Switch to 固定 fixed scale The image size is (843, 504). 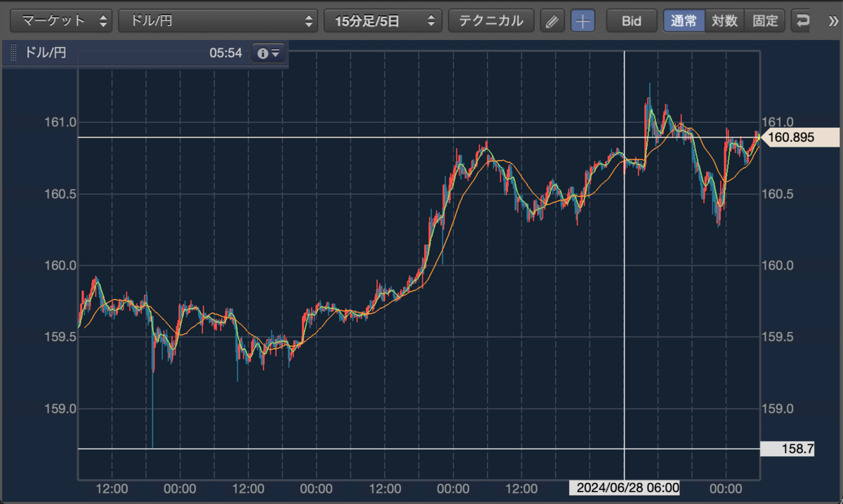[765, 21]
